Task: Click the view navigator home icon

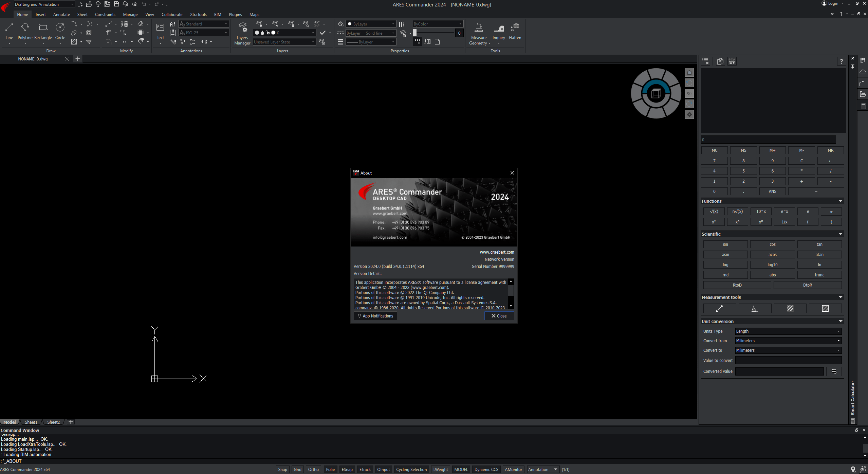Action: (689, 73)
